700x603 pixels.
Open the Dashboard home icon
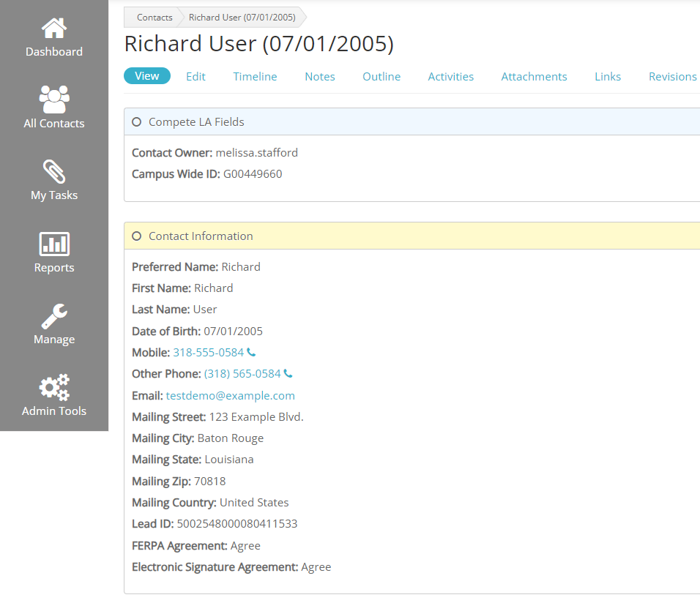pos(54,29)
